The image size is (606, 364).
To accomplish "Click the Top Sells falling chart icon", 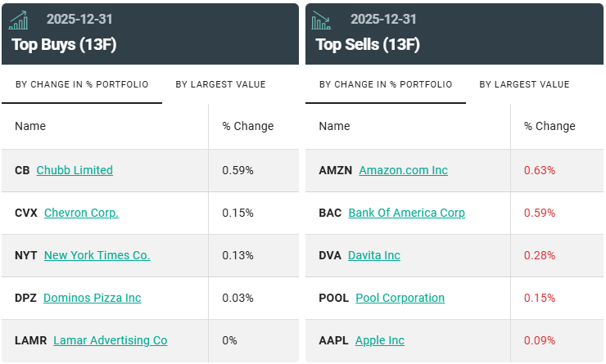I will (322, 20).
